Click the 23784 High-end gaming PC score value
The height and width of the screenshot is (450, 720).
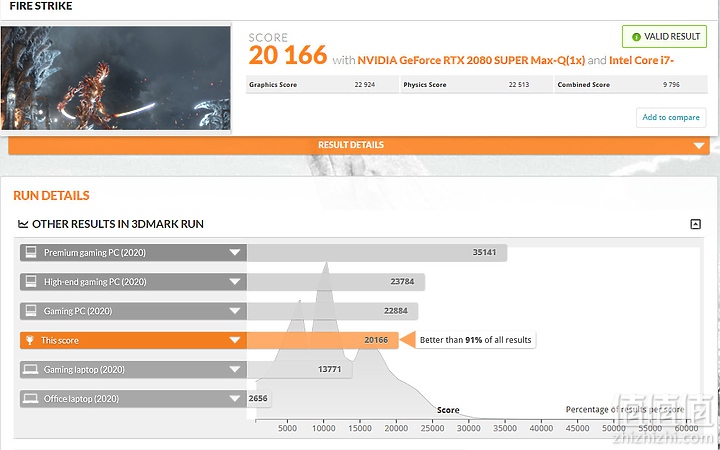(402, 281)
